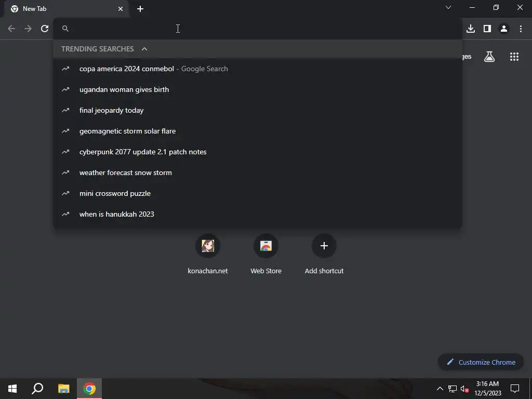Reload the page with the refresh icon

[x=45, y=29]
